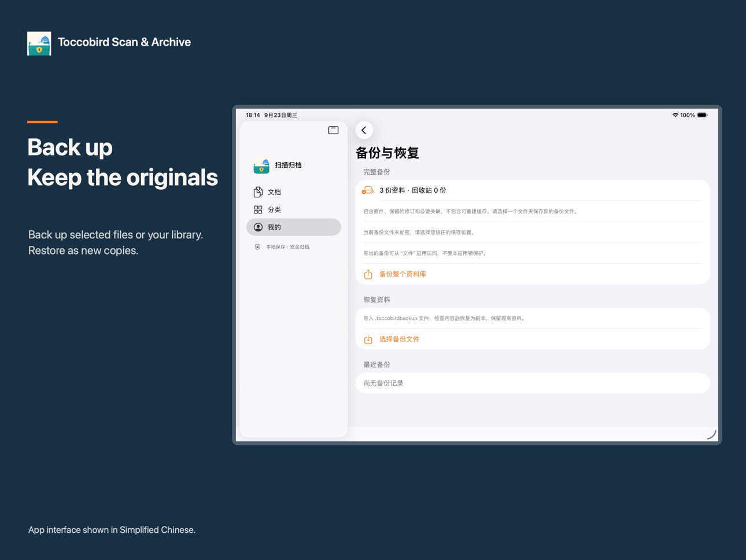The image size is (746, 560).
Task: Click the share icon beside 备份整个资料库
Action: [368, 274]
